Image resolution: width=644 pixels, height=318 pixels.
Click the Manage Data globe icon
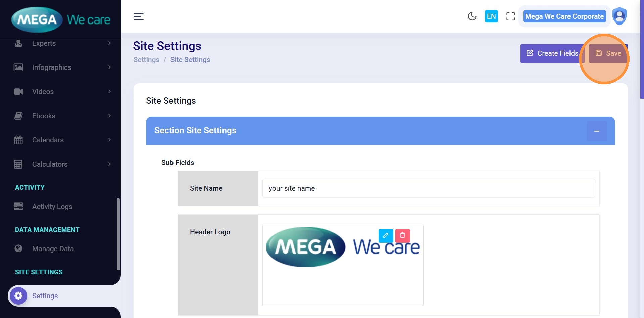18,248
